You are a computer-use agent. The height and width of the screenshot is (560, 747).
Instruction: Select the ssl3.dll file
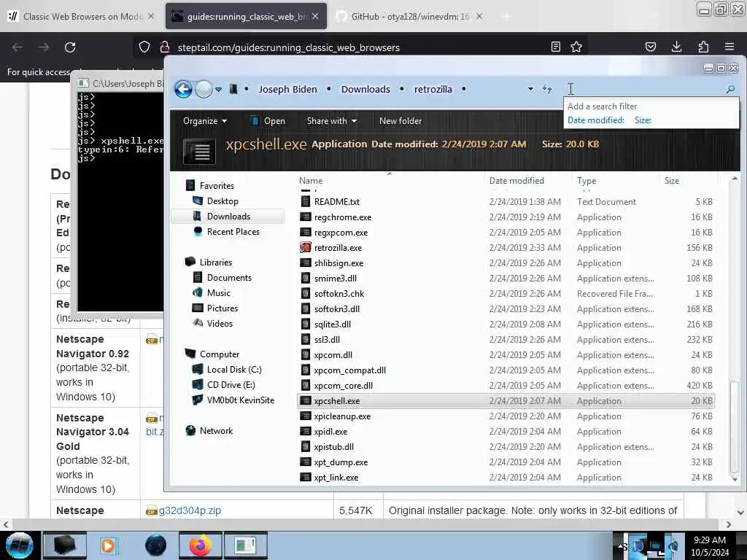pyautogui.click(x=327, y=340)
